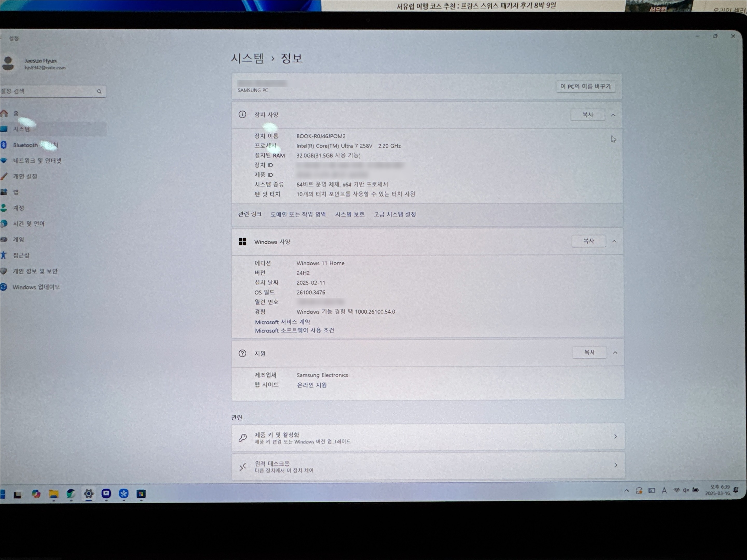Select Windows 업데이트 in sidebar
Viewport: 747px width, 560px height.
[x=36, y=287]
